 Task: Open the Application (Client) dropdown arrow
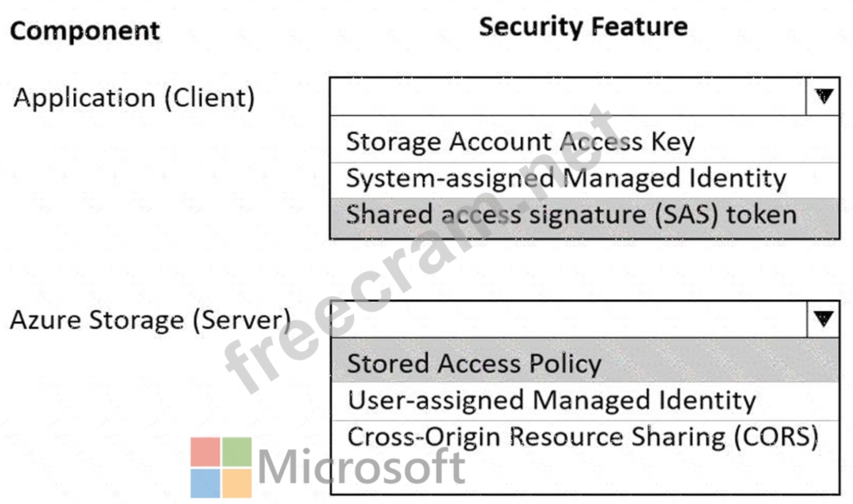pyautogui.click(x=823, y=97)
